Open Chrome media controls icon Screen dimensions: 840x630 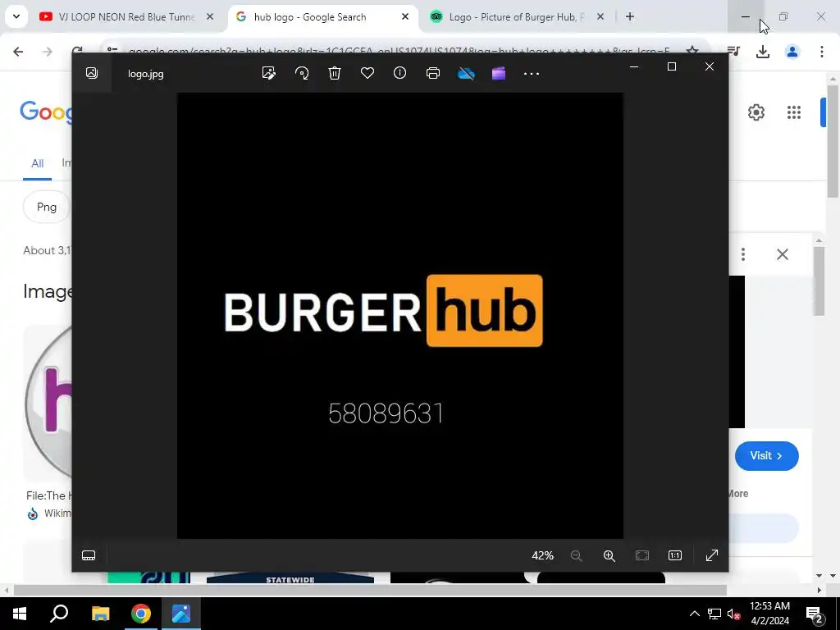[x=733, y=52]
